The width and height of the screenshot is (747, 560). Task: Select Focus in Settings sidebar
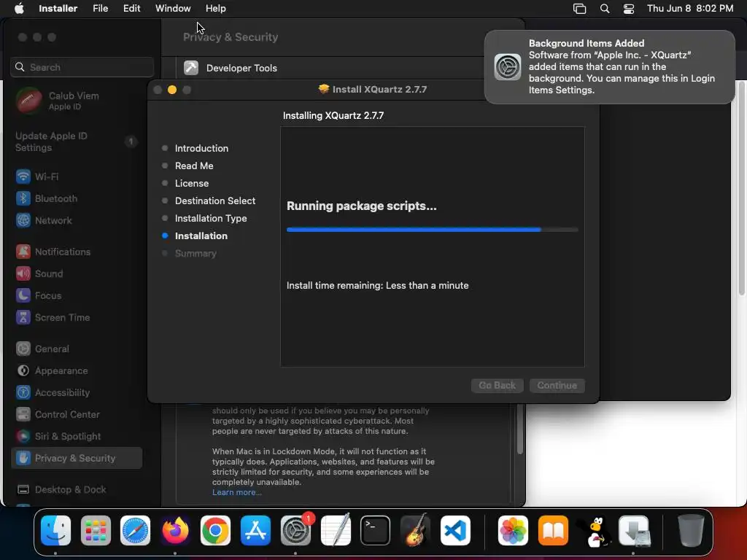39,295
